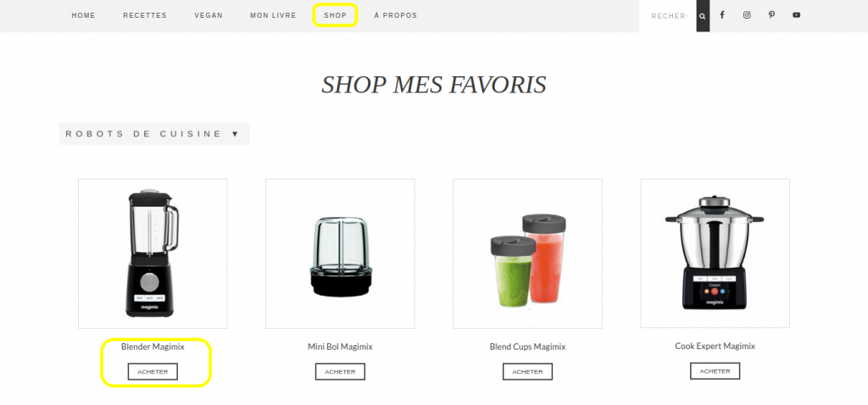Open the YouTube social icon
The width and height of the screenshot is (868, 405).
click(796, 15)
